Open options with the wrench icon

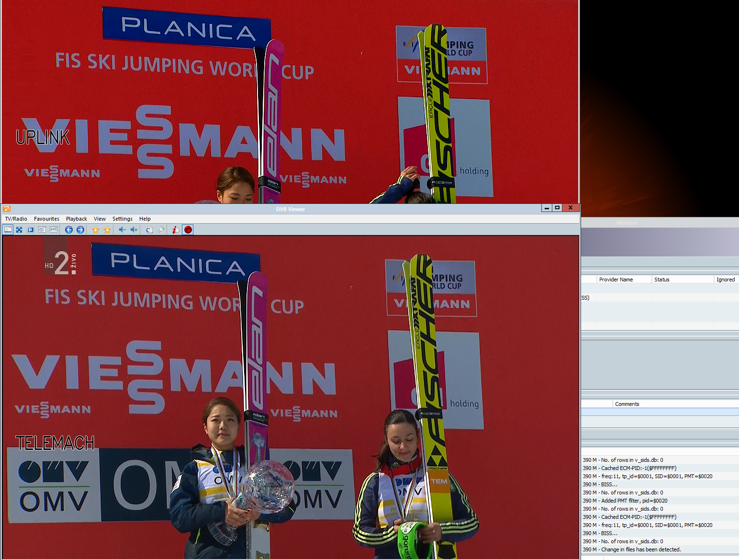161,230
